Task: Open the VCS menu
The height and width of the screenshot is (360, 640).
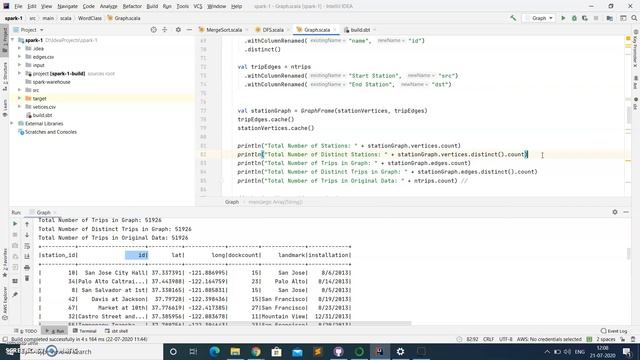Action: click(198, 6)
